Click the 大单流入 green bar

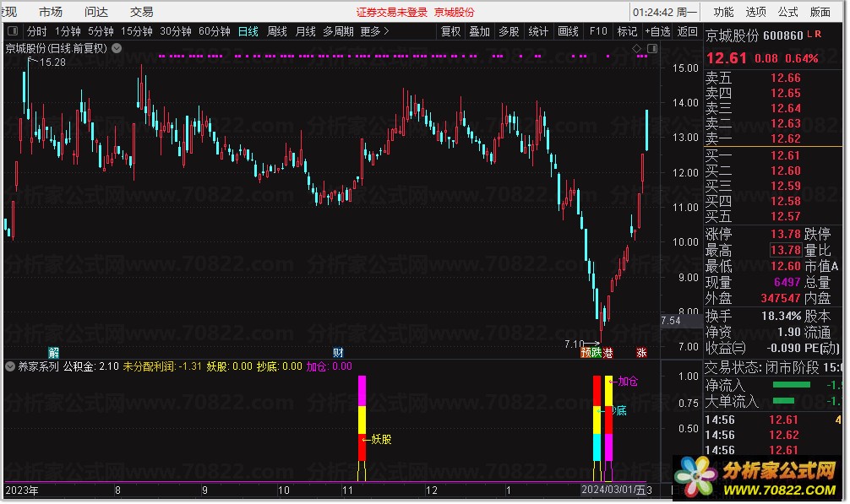coord(783,401)
